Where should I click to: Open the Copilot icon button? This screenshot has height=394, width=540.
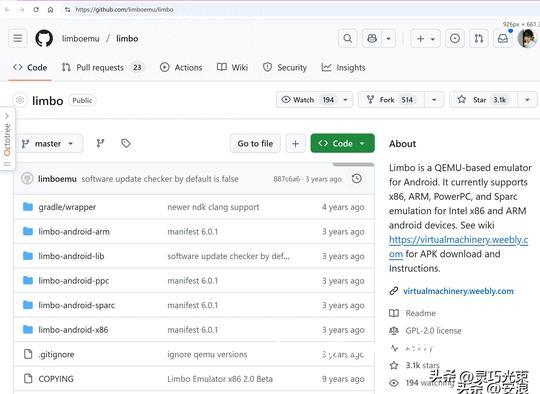pyautogui.click(x=372, y=38)
